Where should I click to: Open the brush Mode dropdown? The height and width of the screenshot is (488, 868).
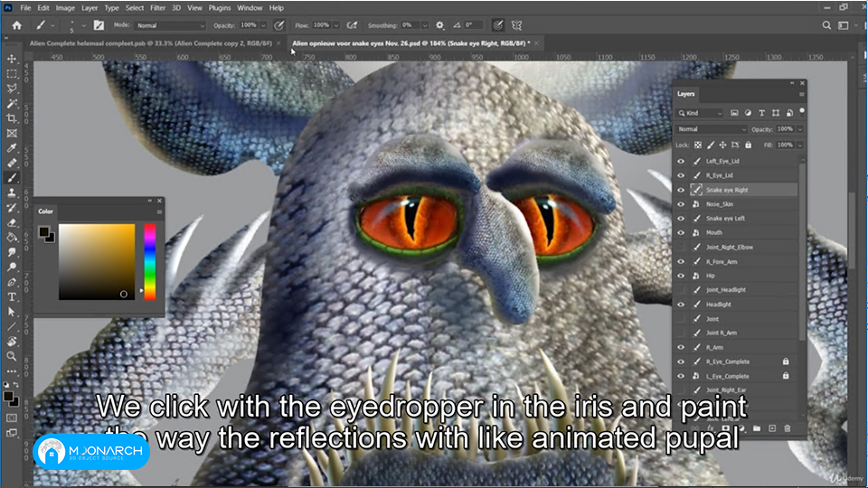[170, 25]
